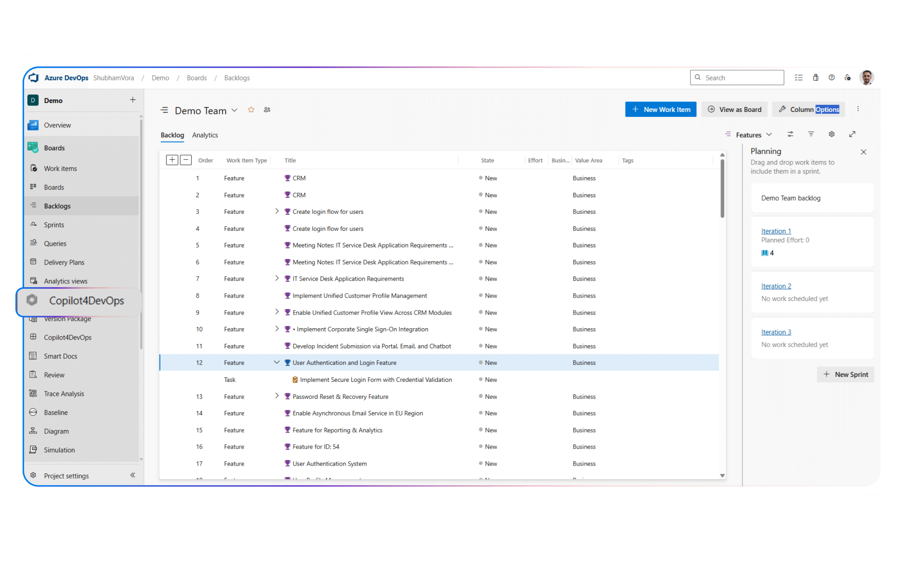Collapse sidebar with double chevron
This screenshot has height=588, width=914.
(x=133, y=475)
